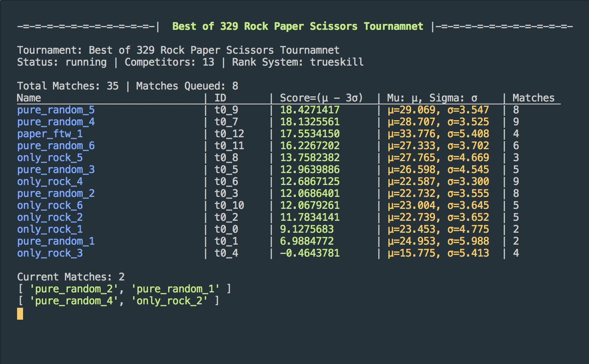Click the μ=29.069, σ=3.547 value
Image resolution: width=589 pixels, height=364 pixels.
tap(438, 110)
